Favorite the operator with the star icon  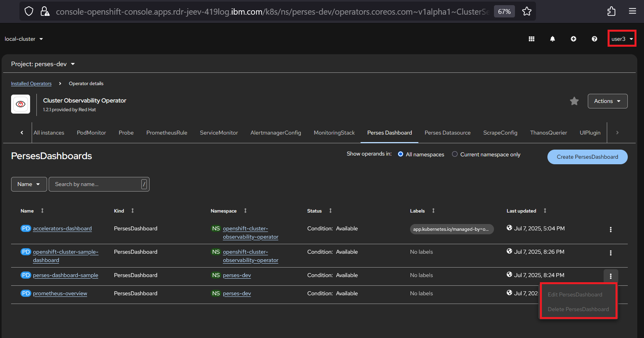(574, 101)
